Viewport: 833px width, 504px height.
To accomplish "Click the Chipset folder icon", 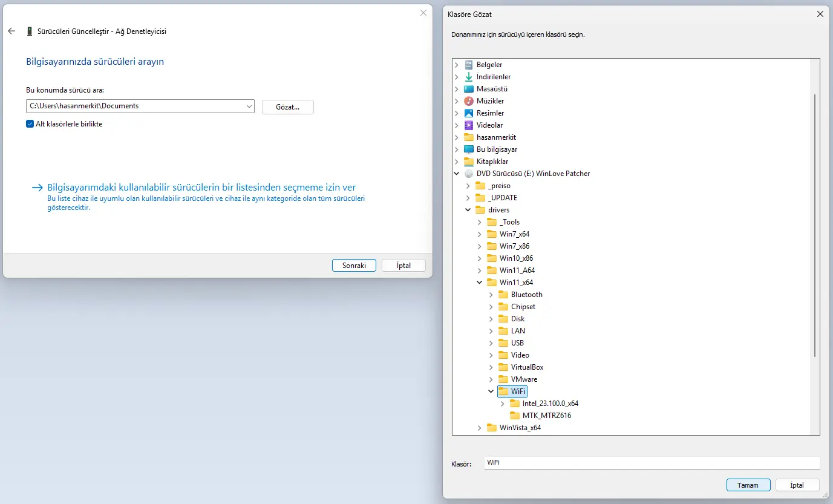I will point(503,307).
